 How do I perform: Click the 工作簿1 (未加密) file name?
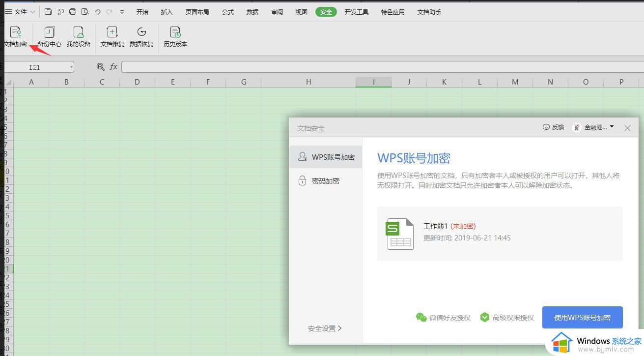[x=449, y=226]
